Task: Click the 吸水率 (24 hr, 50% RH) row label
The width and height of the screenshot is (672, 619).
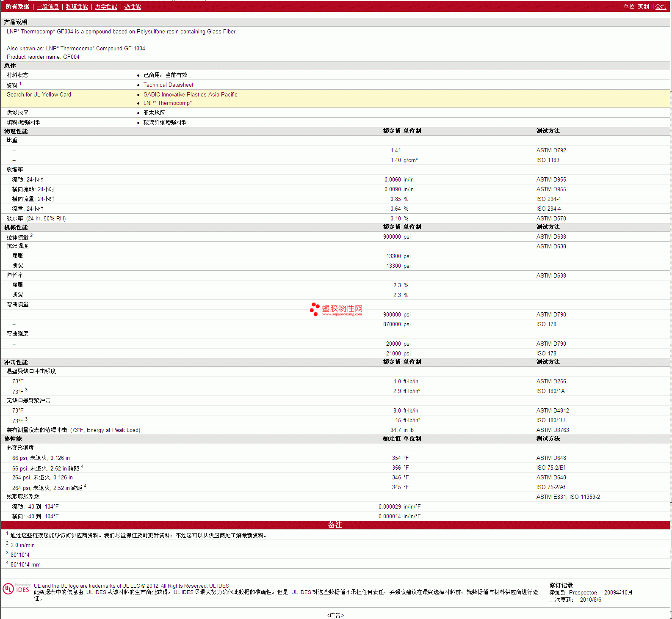Action: point(36,219)
